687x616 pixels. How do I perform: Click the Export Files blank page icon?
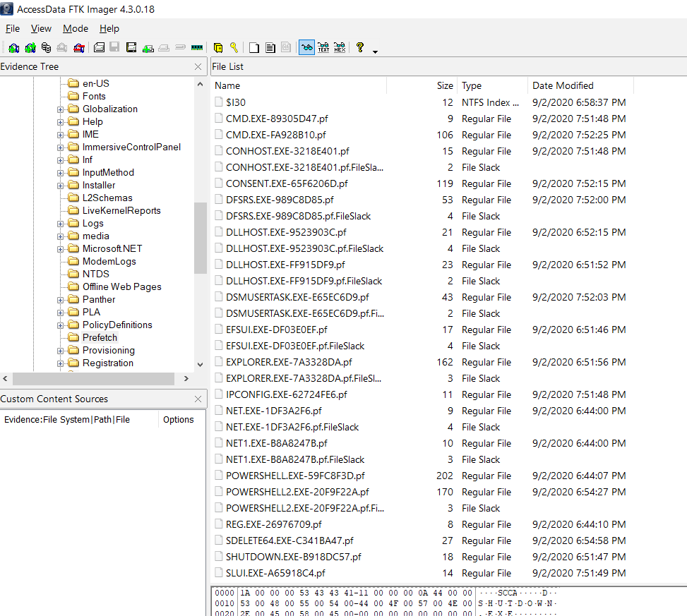(254, 48)
